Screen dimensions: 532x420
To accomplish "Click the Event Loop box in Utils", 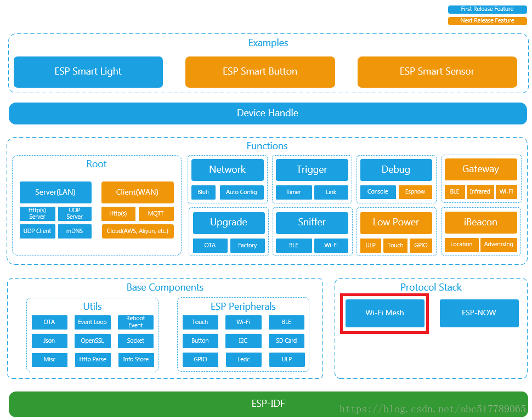I will tap(93, 322).
